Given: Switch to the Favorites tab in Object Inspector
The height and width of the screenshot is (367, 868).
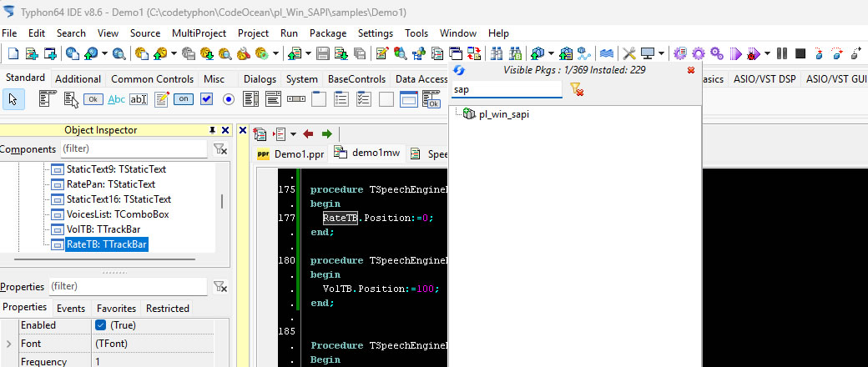Looking at the screenshot, I should click(x=116, y=309).
